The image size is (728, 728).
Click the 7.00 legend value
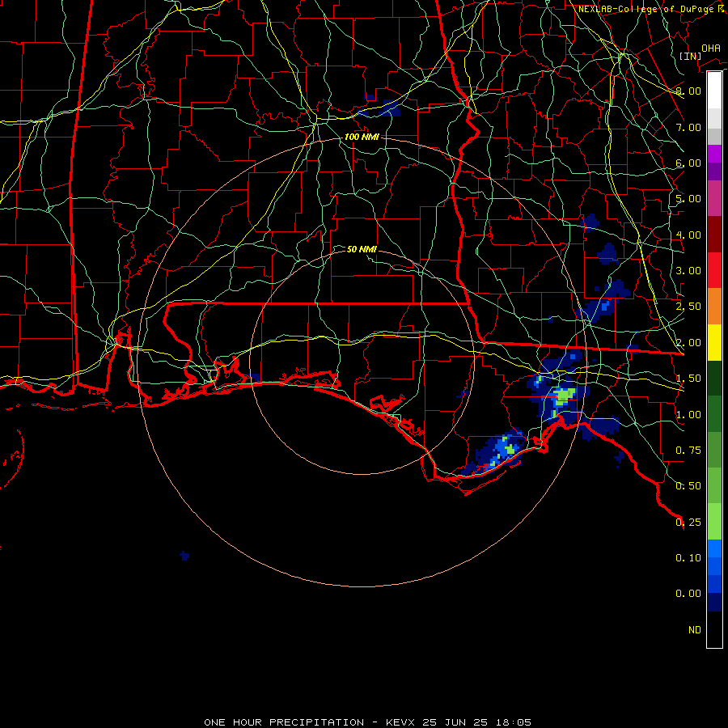(688, 127)
